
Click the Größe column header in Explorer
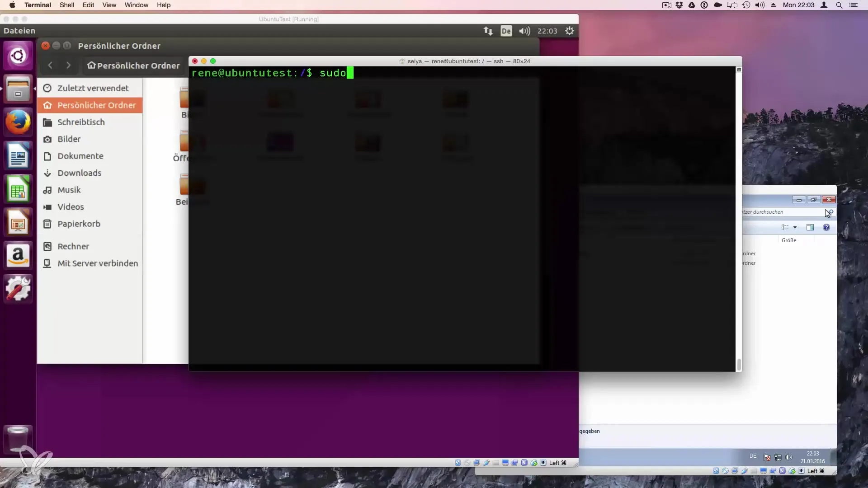(789, 240)
